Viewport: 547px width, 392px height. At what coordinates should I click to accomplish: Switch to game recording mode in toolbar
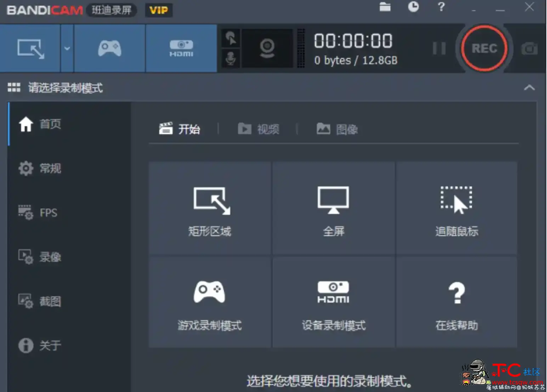click(109, 49)
